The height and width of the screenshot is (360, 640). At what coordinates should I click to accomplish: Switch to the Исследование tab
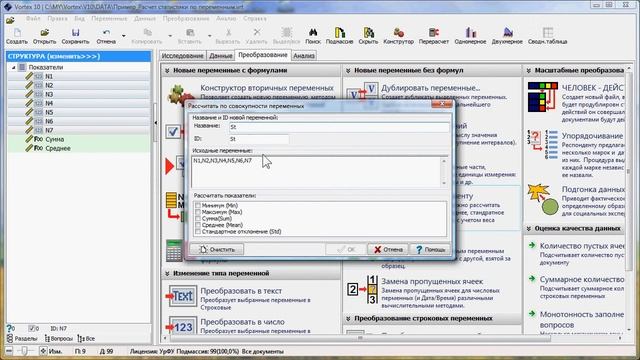tap(182, 56)
